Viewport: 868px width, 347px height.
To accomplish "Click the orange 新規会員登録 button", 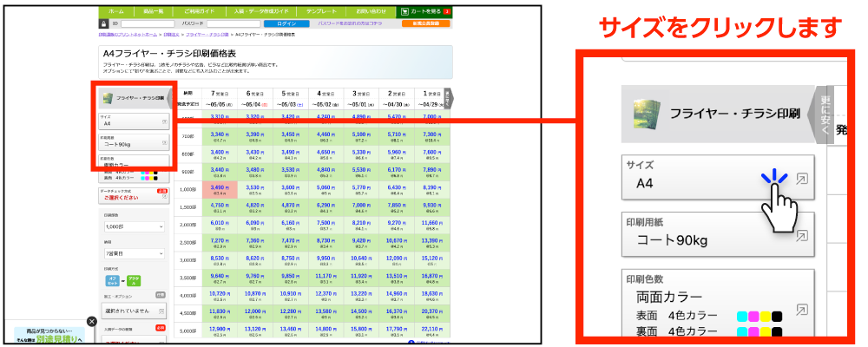I will tap(425, 23).
